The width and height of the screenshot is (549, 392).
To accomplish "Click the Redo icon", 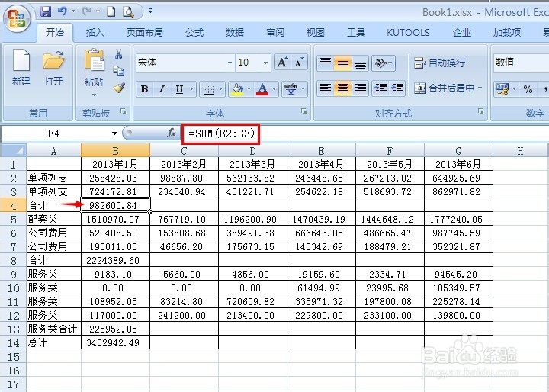I will tap(86, 11).
